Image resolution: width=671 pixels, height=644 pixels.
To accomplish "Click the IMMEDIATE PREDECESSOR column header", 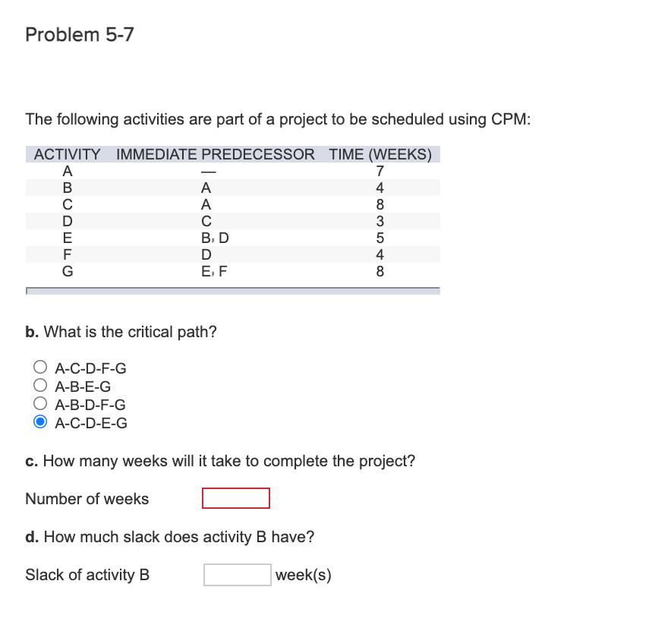I will pos(215,153).
